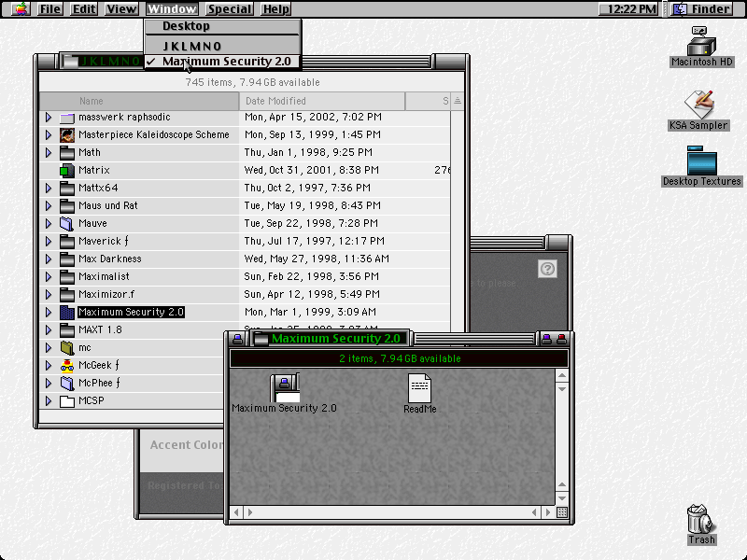Select the Maximum Security 2.0 application icon

click(285, 387)
